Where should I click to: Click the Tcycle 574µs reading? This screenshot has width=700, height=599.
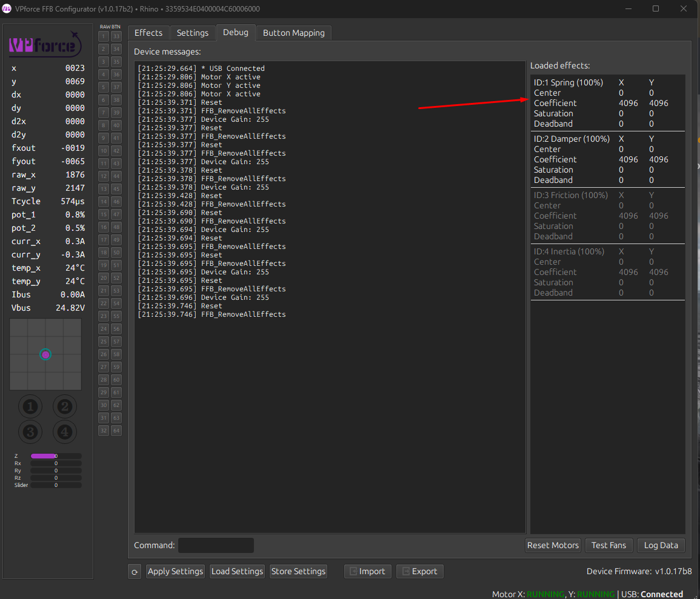[x=48, y=201]
